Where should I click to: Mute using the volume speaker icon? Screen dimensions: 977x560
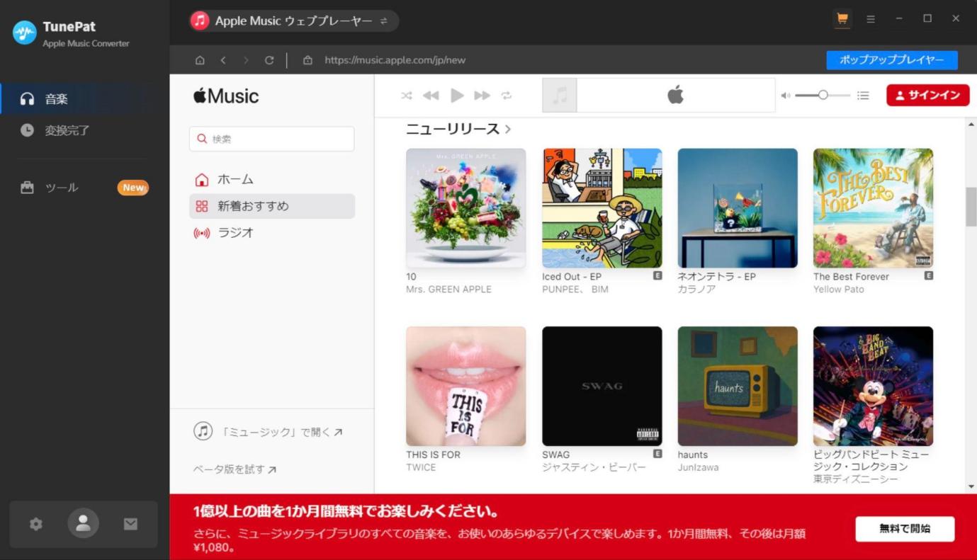(786, 96)
